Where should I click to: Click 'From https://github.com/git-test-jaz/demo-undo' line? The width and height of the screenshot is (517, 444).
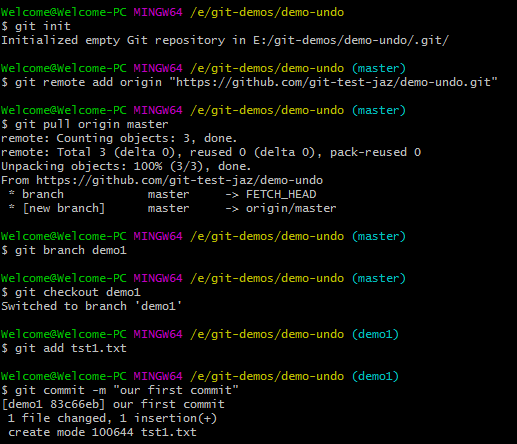pos(162,180)
